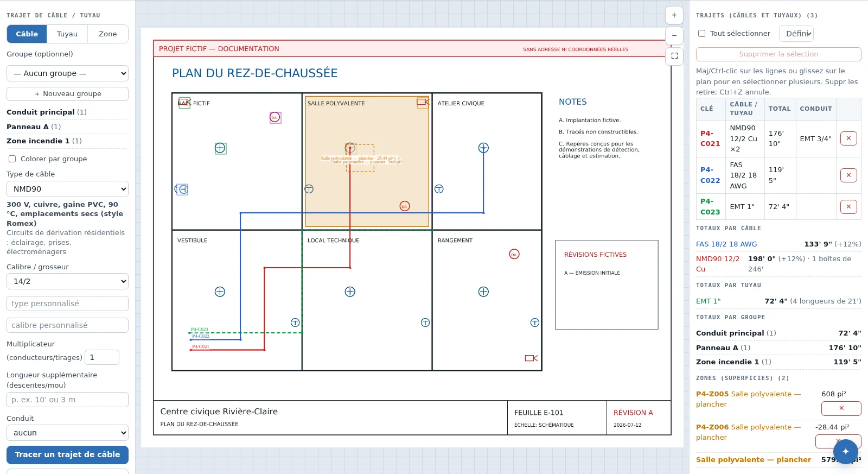868x474 pixels.
Task: Switch to the Tuyau tab
Action: [67, 34]
